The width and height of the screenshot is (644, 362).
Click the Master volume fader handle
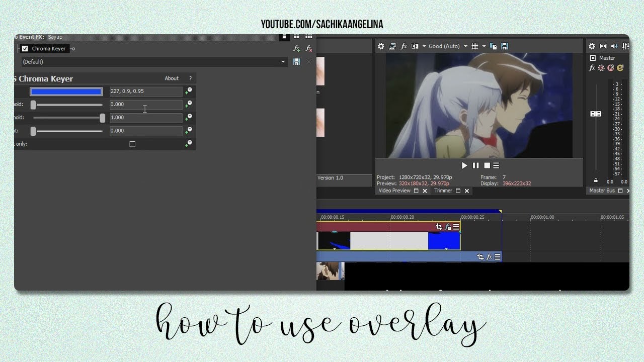[596, 114]
